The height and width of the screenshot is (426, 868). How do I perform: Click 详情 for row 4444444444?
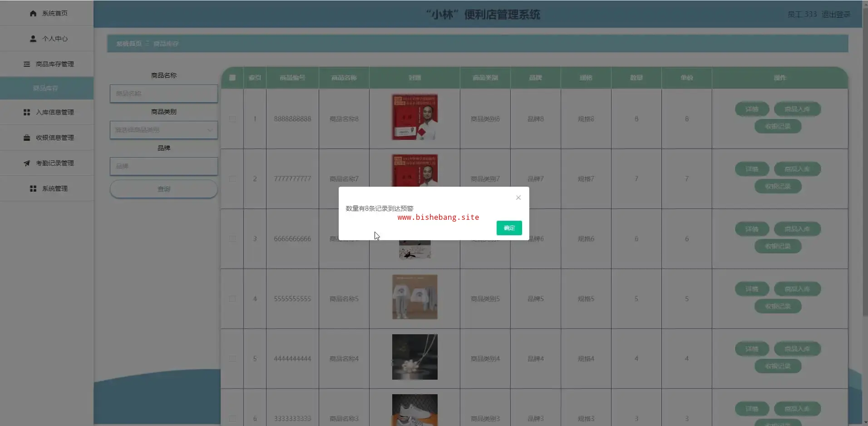point(752,349)
